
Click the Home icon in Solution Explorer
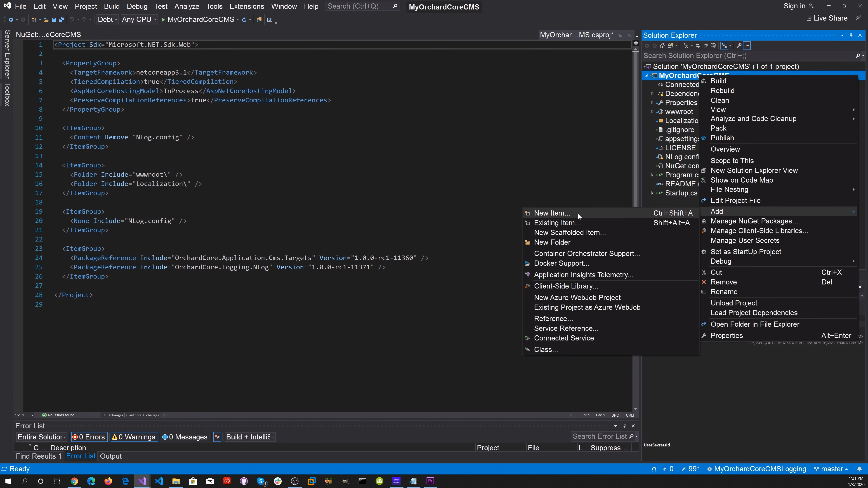662,46
